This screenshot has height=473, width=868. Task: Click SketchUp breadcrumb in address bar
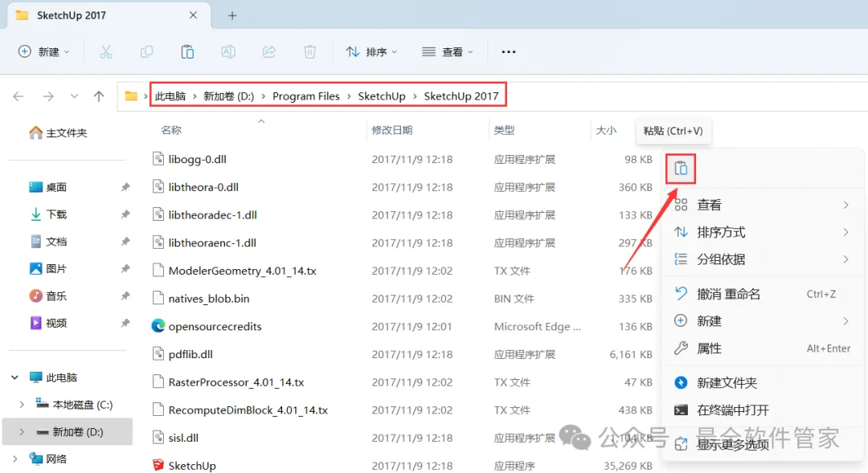click(x=382, y=96)
